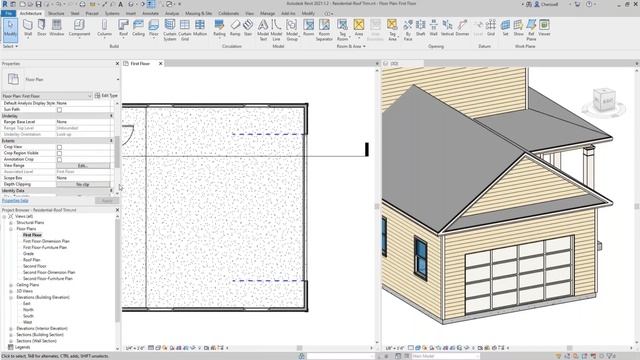Choose the Ceiling tool

[x=138, y=28]
